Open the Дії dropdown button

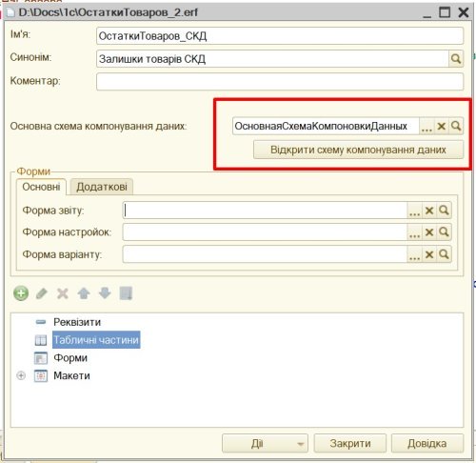coord(265,443)
